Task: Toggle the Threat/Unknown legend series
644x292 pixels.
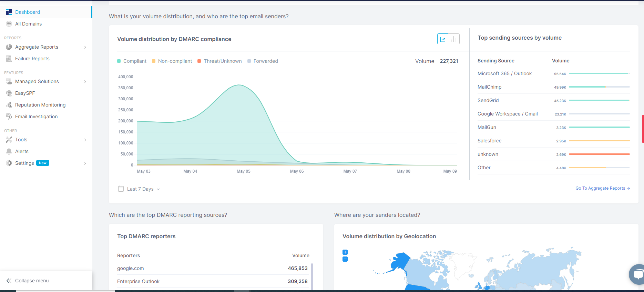Action: 219,61
